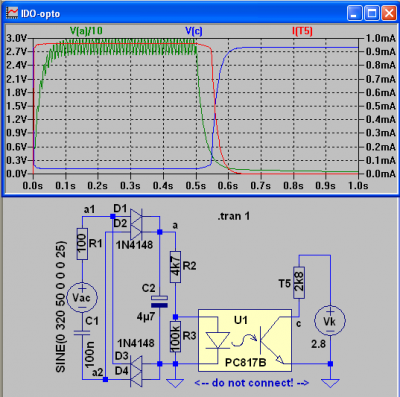
Task: Close the IDO-opto plot window
Action: (389, 13)
